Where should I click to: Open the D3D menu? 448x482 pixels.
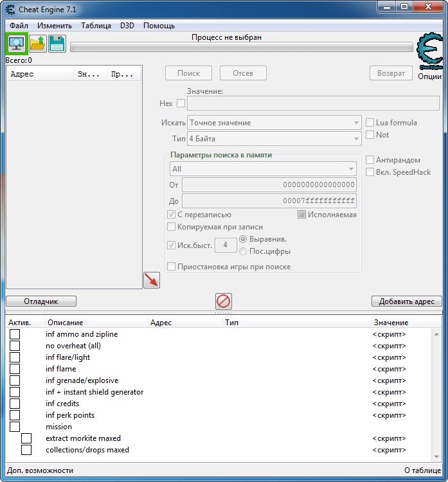coord(127,26)
